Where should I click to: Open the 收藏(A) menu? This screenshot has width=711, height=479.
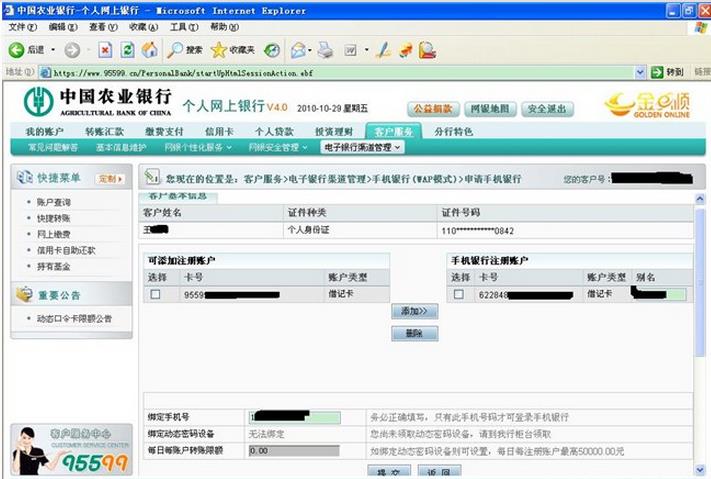[x=144, y=27]
